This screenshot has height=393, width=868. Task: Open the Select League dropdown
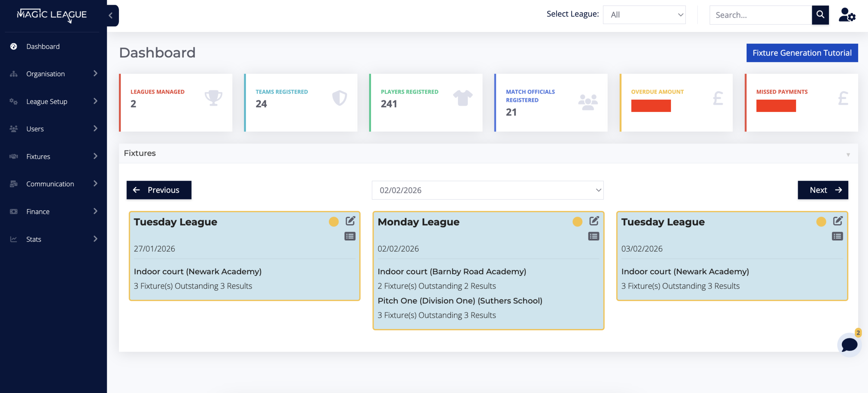644,15
